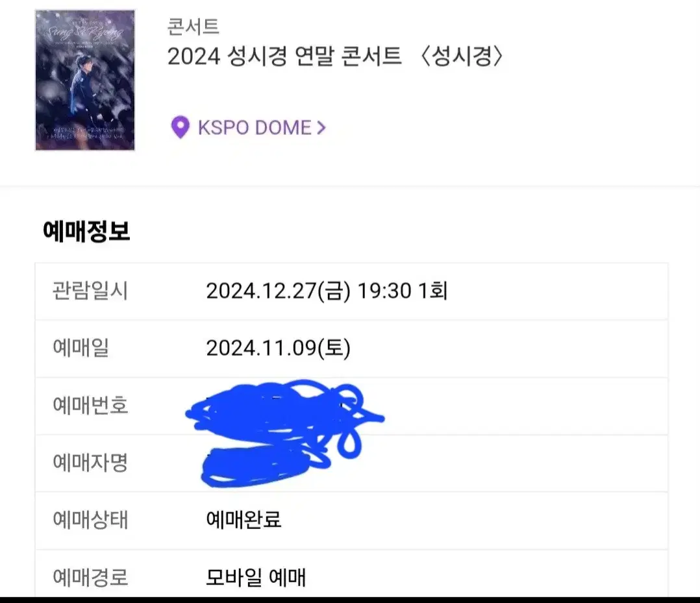
Task: Click the 2024.11.09(토) booking date value
Action: coord(278,349)
